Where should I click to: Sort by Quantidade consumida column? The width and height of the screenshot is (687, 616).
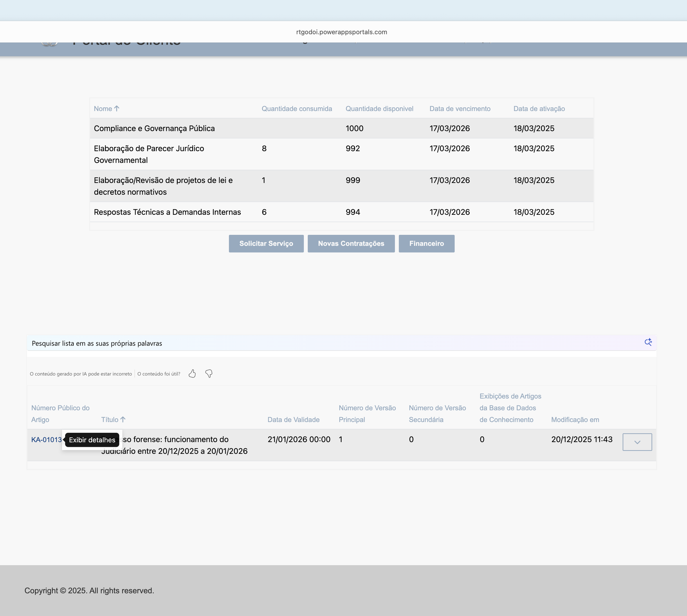pyautogui.click(x=297, y=109)
